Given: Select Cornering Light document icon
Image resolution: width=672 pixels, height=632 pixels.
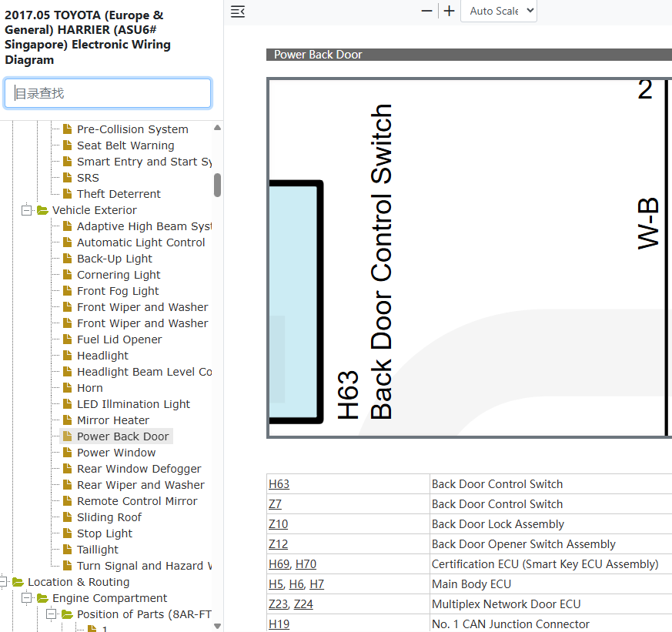Looking at the screenshot, I should 67,275.
